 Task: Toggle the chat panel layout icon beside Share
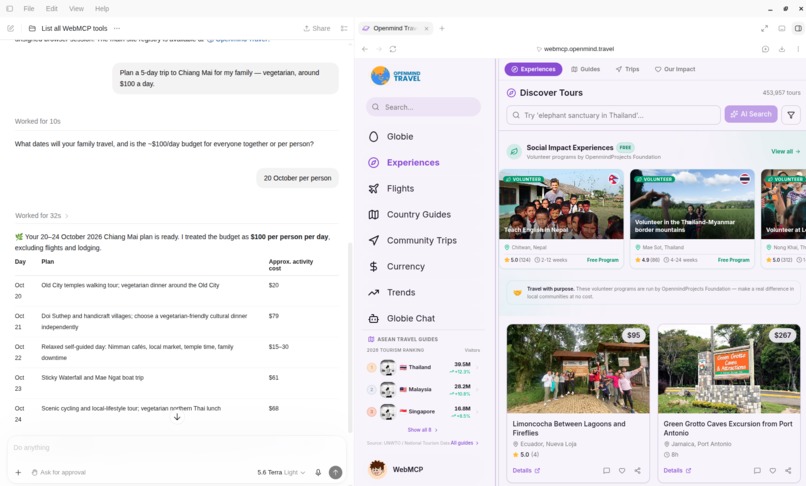pos(344,28)
